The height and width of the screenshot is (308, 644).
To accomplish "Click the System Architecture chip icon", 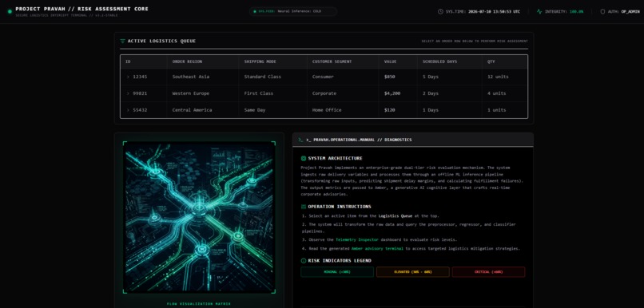I will (x=304, y=158).
